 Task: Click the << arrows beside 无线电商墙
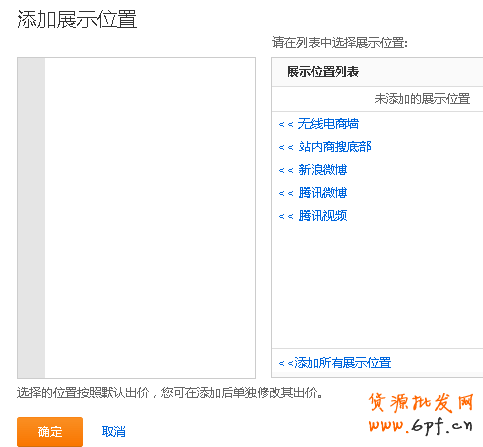(x=286, y=125)
